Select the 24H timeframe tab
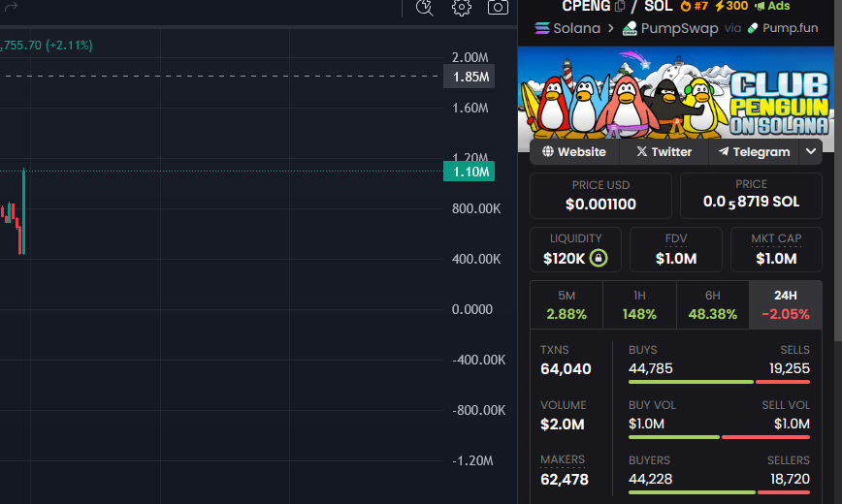 point(786,305)
